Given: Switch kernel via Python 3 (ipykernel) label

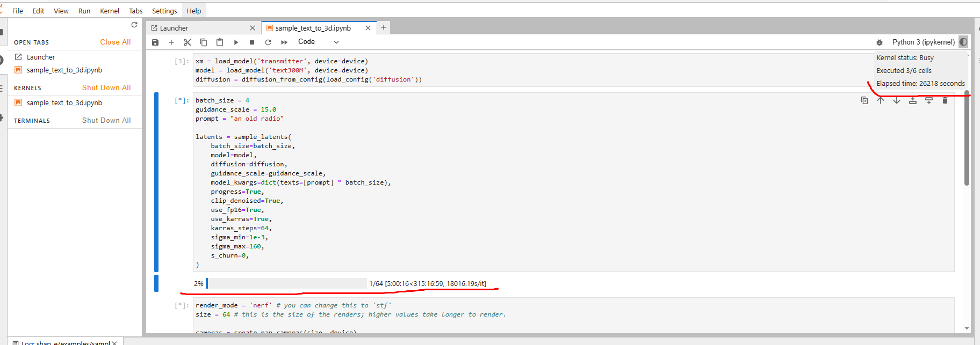Looking at the screenshot, I should point(923,42).
